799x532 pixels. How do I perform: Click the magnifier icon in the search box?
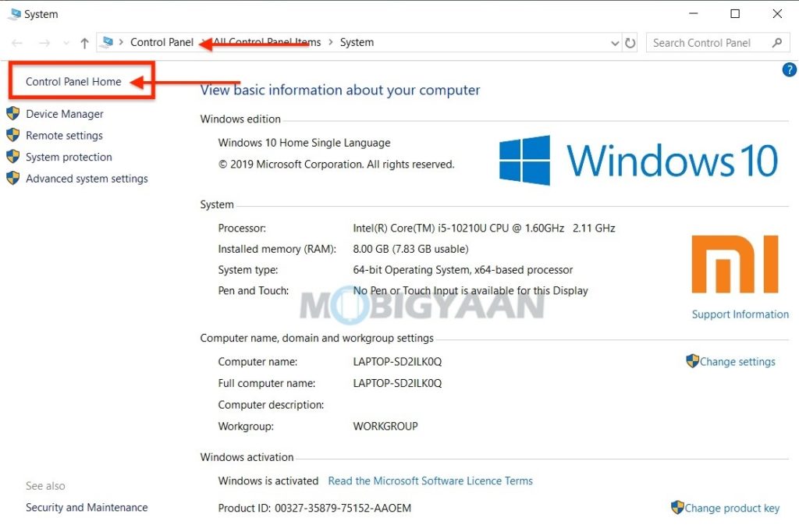coord(777,42)
